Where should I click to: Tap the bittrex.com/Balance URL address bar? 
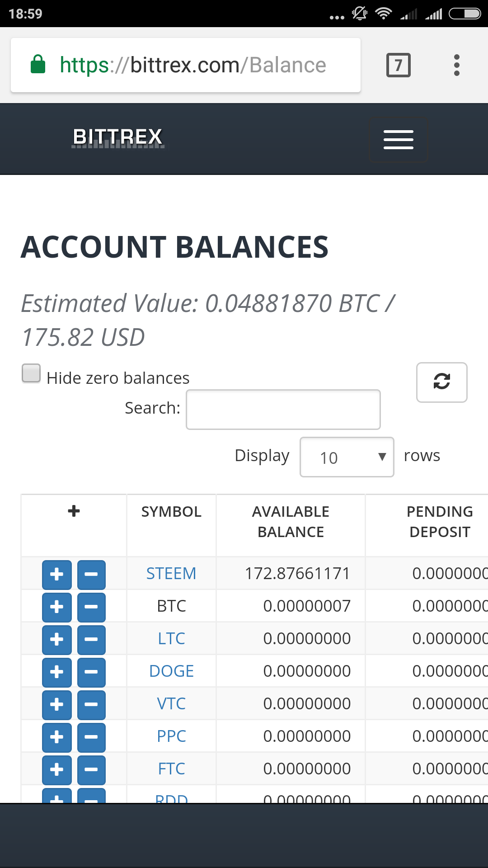[186, 65]
